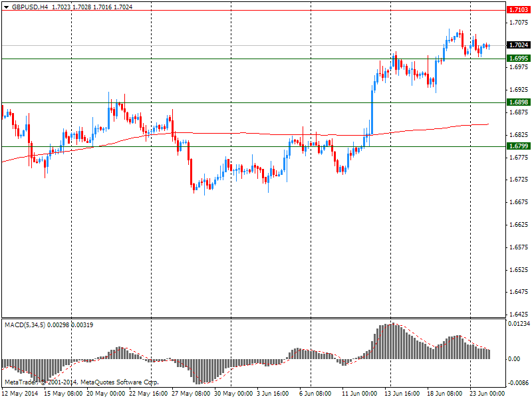This screenshot has height=399, width=532.
Task: Click the 1.6675 price scale value
Action: click(519, 202)
